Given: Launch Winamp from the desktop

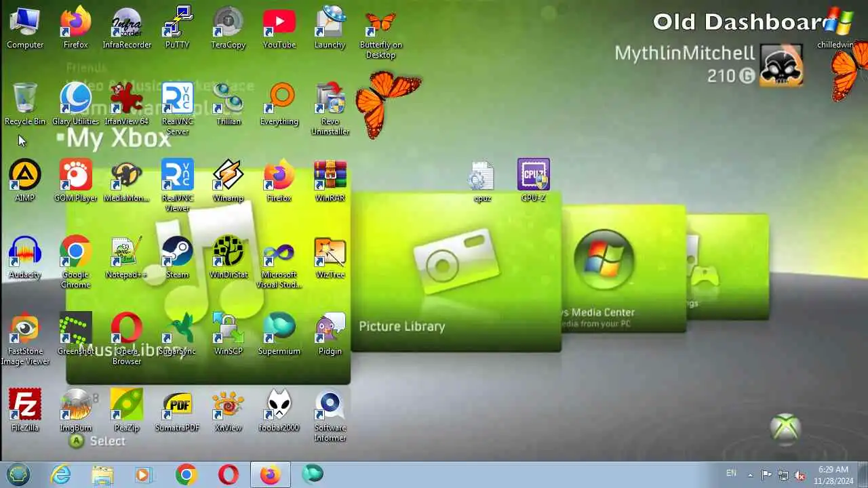Looking at the screenshot, I should coord(228,181).
